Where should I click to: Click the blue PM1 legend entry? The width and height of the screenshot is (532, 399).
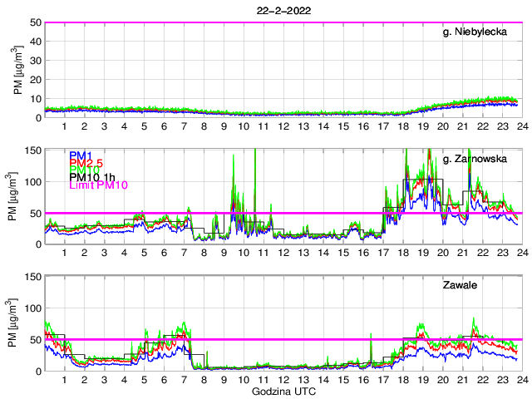[x=81, y=155]
